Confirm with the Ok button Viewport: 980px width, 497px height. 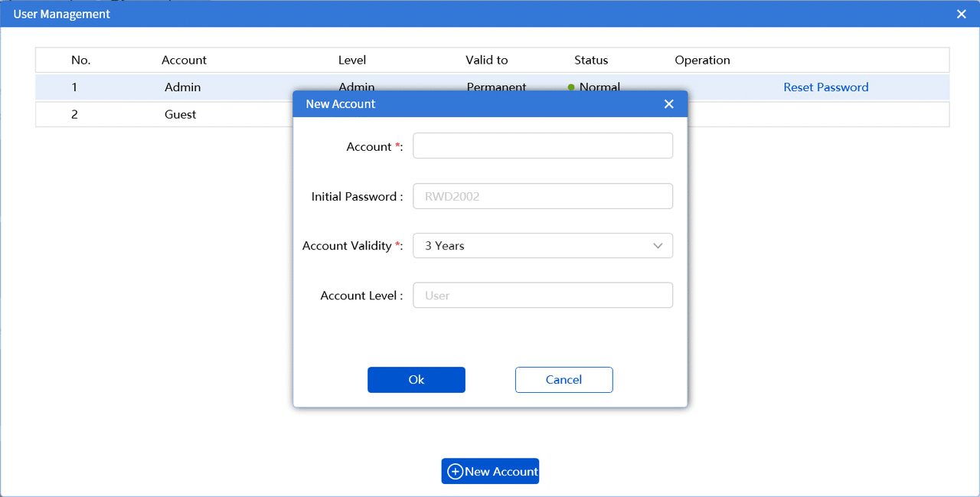416,380
